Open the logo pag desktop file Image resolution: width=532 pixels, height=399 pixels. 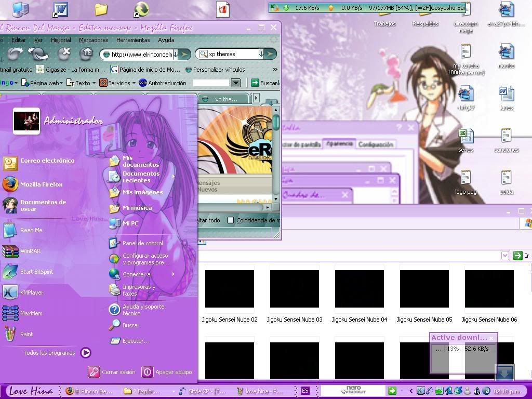(466, 182)
